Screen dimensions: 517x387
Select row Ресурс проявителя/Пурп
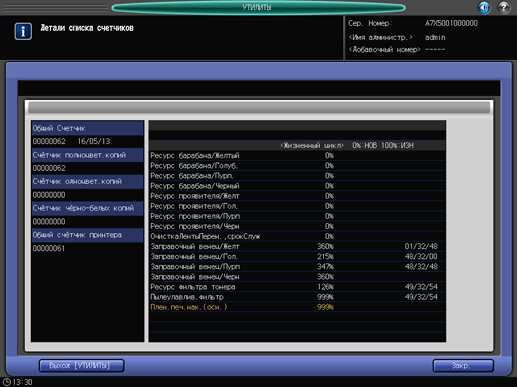point(297,216)
